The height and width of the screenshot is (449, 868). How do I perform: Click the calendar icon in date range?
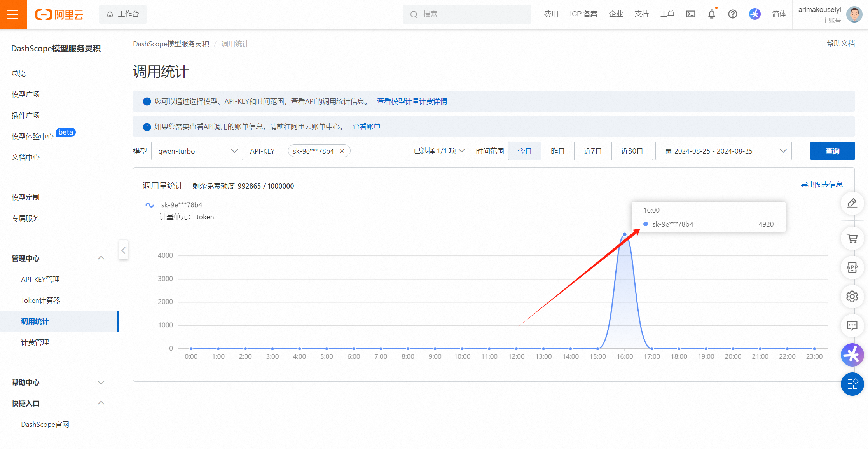[668, 151]
